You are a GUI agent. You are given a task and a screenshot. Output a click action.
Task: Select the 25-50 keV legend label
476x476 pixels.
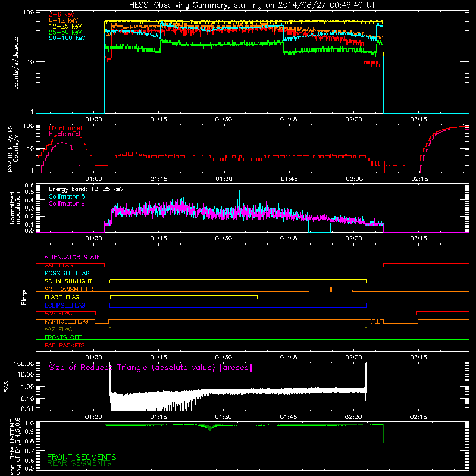(65, 32)
